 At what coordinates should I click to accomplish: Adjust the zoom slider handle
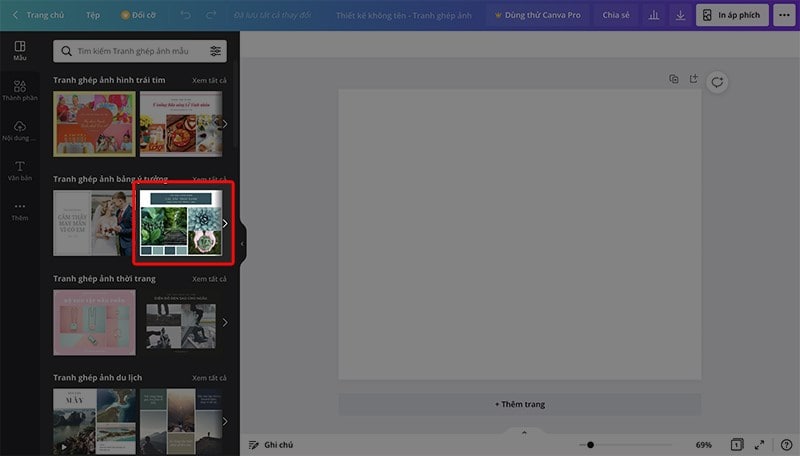pos(591,444)
